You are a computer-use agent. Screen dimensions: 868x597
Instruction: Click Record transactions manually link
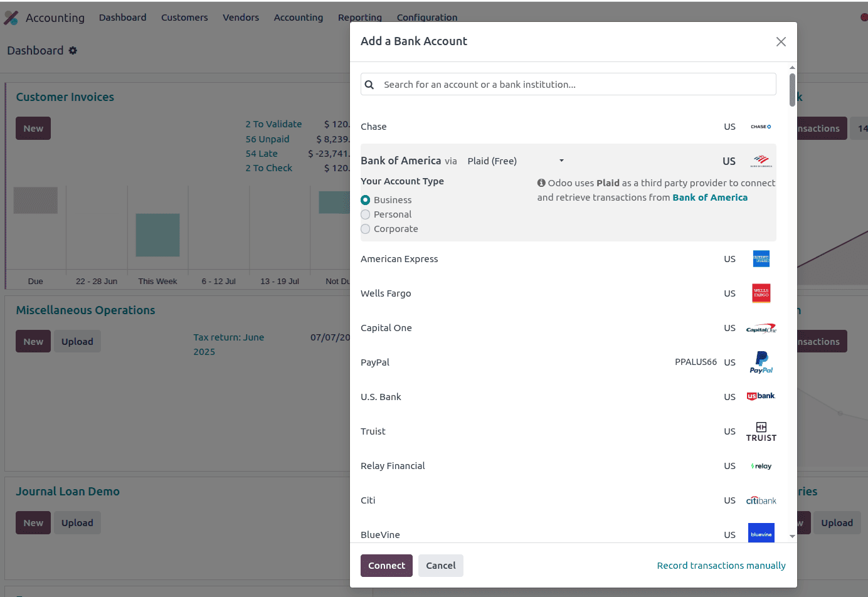pyautogui.click(x=721, y=566)
